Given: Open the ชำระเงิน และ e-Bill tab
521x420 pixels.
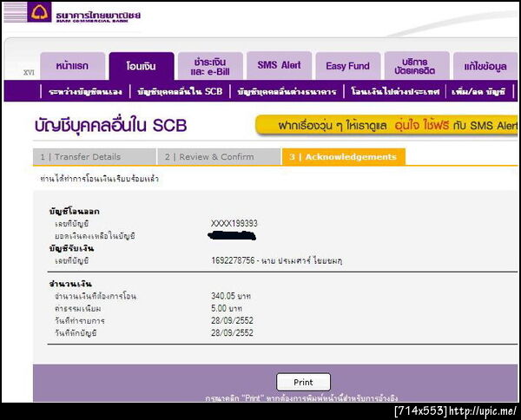Looking at the screenshot, I should (x=210, y=66).
